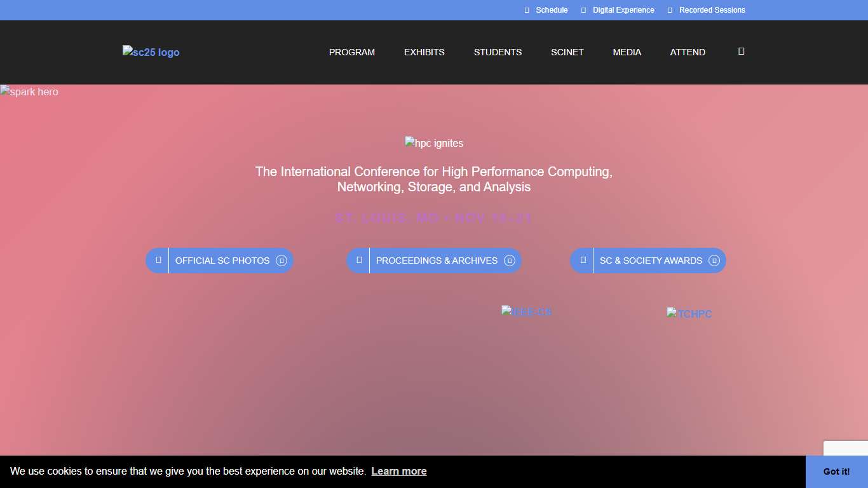The image size is (868, 488).
Task: Click the small icon beside Schedule
Action: pyautogui.click(x=527, y=10)
